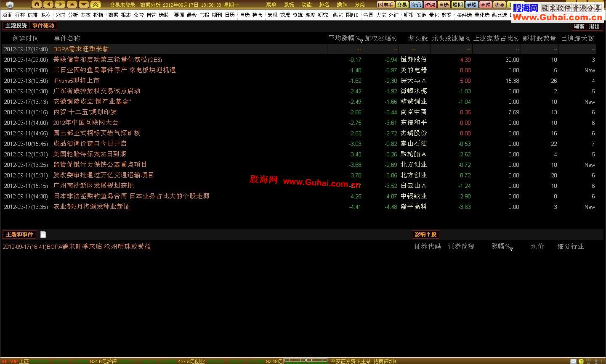Select the 版面 toolbar item
The height and width of the screenshot is (364, 606).
8,15
